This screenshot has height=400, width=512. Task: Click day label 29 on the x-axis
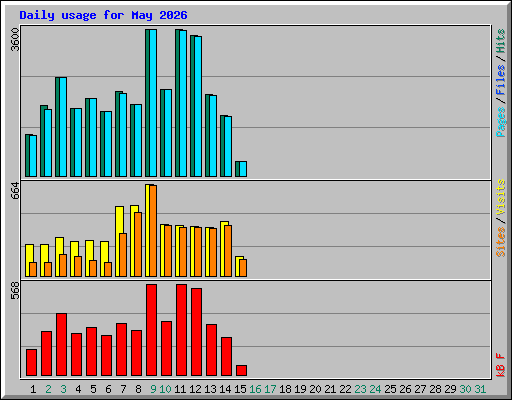click(450, 389)
